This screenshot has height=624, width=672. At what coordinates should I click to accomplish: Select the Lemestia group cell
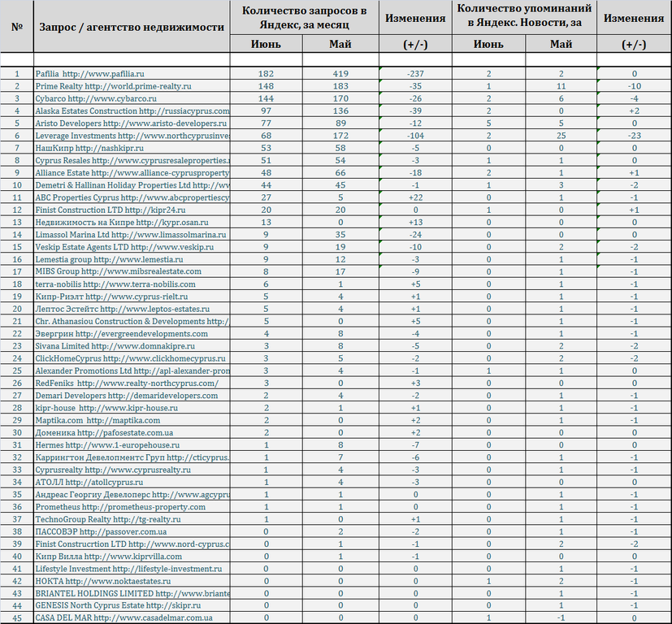(x=132, y=260)
